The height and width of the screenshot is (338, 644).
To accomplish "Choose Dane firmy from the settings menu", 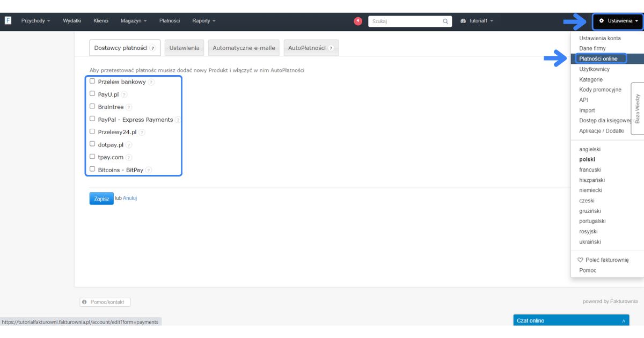I will (x=592, y=48).
